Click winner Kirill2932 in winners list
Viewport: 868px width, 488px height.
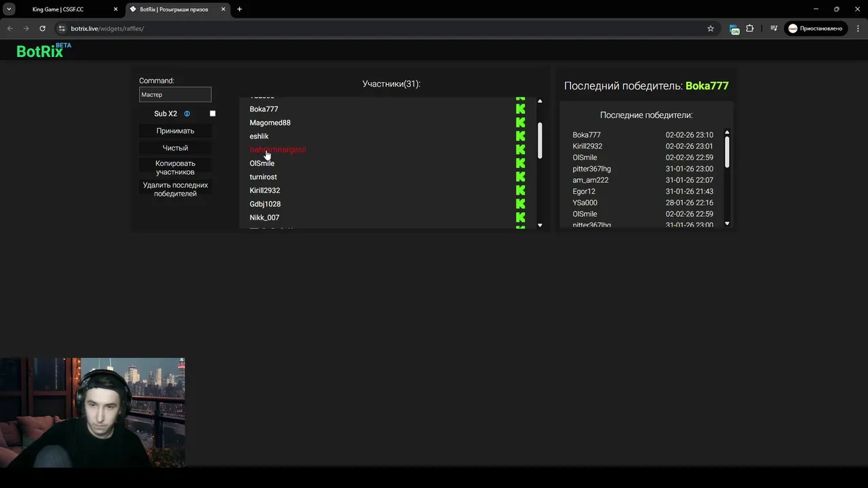(587, 146)
